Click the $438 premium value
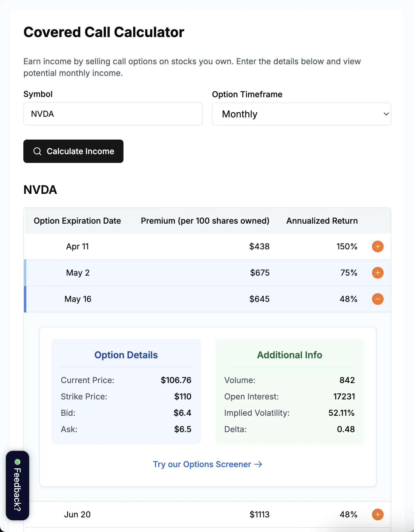This screenshot has height=532, width=414. coord(259,246)
